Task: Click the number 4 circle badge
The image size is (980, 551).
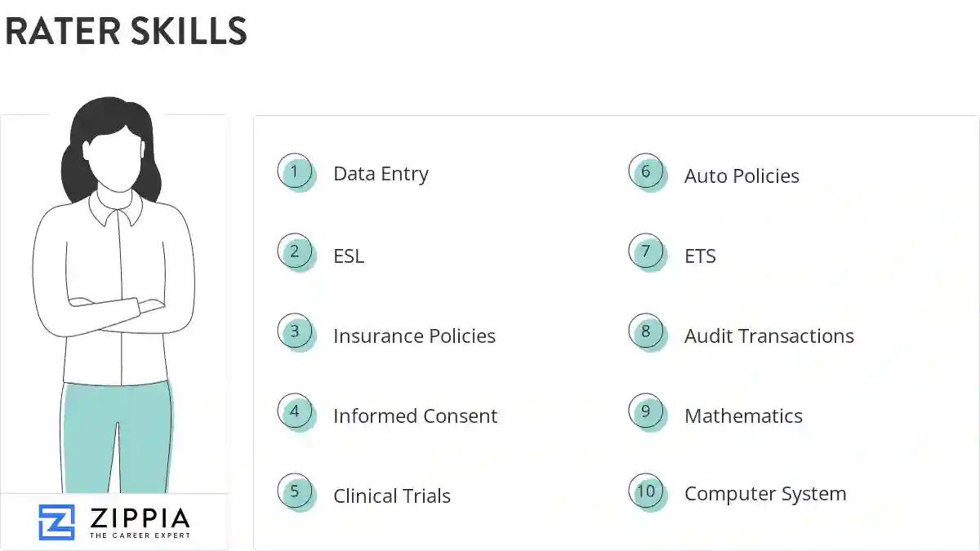Action: coord(296,412)
